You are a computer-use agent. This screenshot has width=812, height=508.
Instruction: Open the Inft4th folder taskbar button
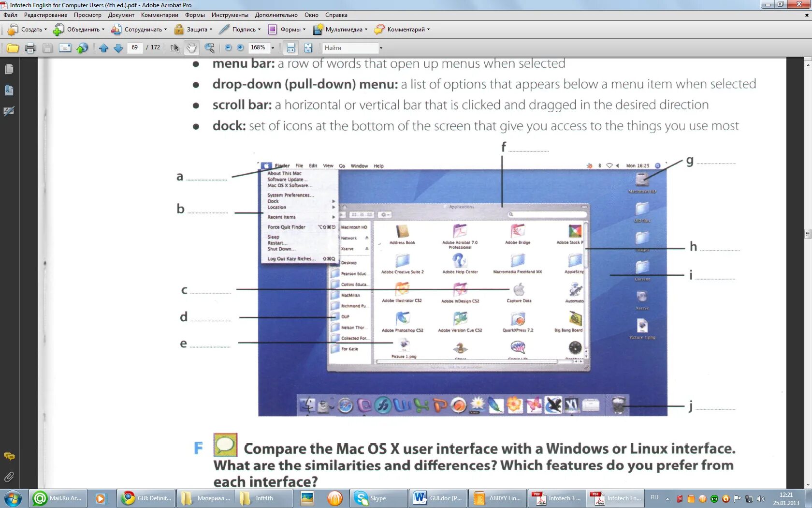click(264, 498)
